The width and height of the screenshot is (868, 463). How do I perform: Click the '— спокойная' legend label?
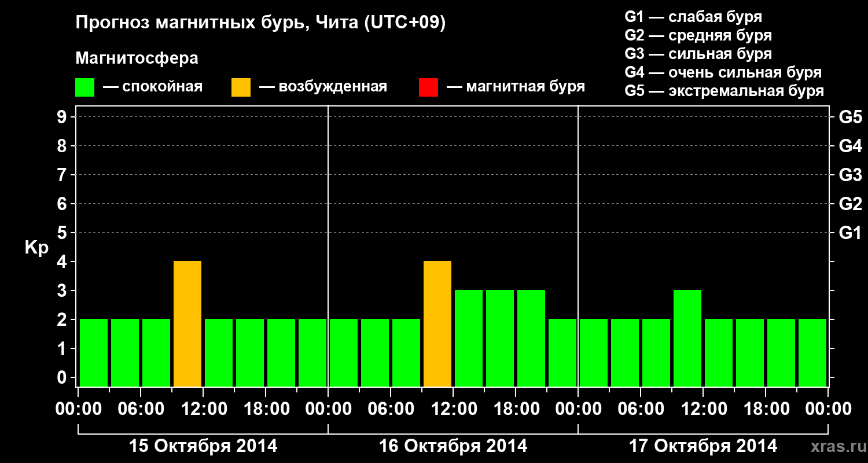[153, 87]
